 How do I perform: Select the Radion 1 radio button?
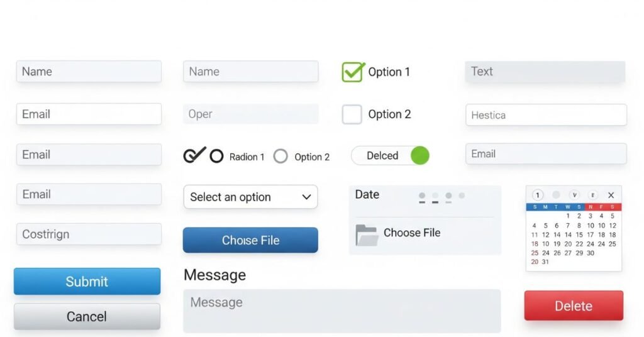(216, 157)
